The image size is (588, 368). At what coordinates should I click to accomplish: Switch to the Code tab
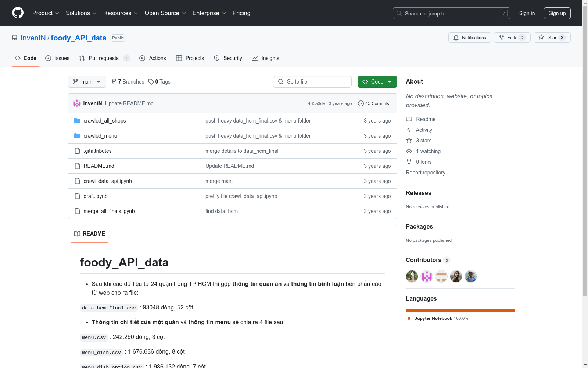[x=26, y=58]
